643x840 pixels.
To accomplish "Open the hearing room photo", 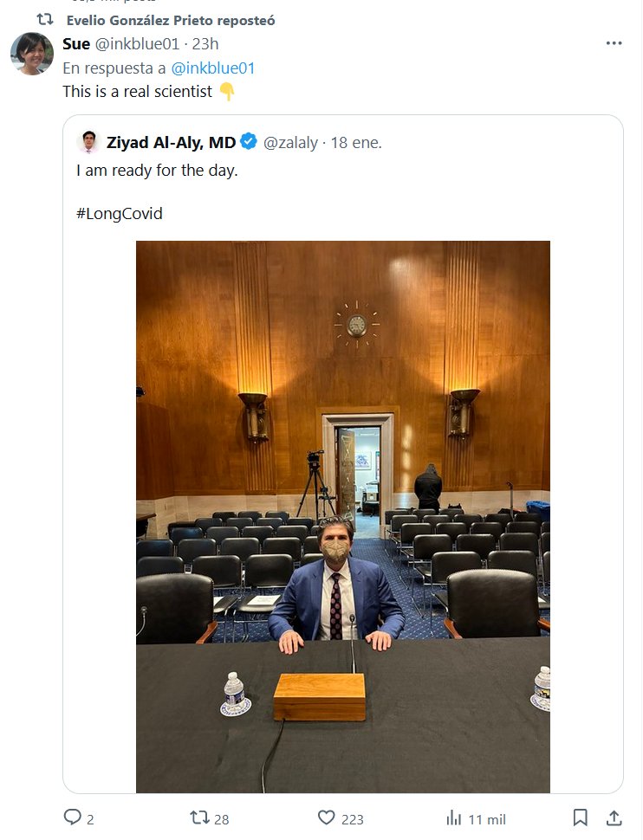I will point(342,516).
